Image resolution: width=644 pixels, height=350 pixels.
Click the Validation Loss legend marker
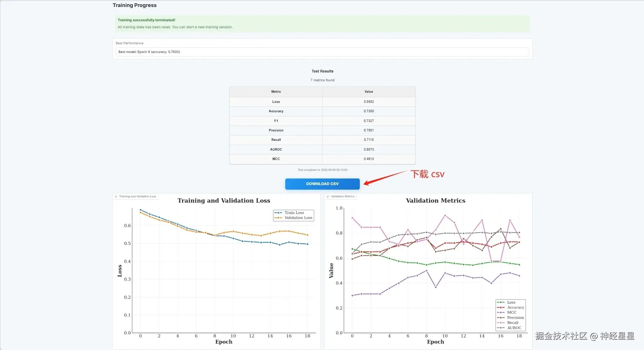[x=278, y=218]
